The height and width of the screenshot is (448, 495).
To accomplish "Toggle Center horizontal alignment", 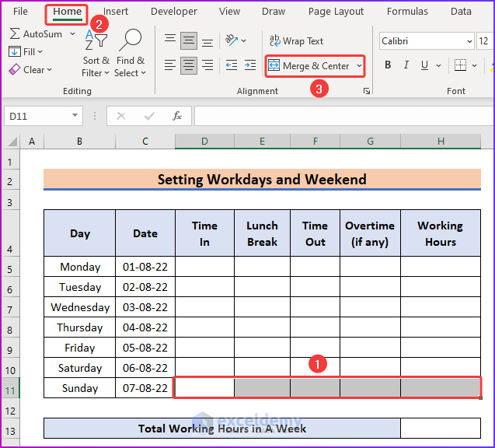I will click(189, 65).
